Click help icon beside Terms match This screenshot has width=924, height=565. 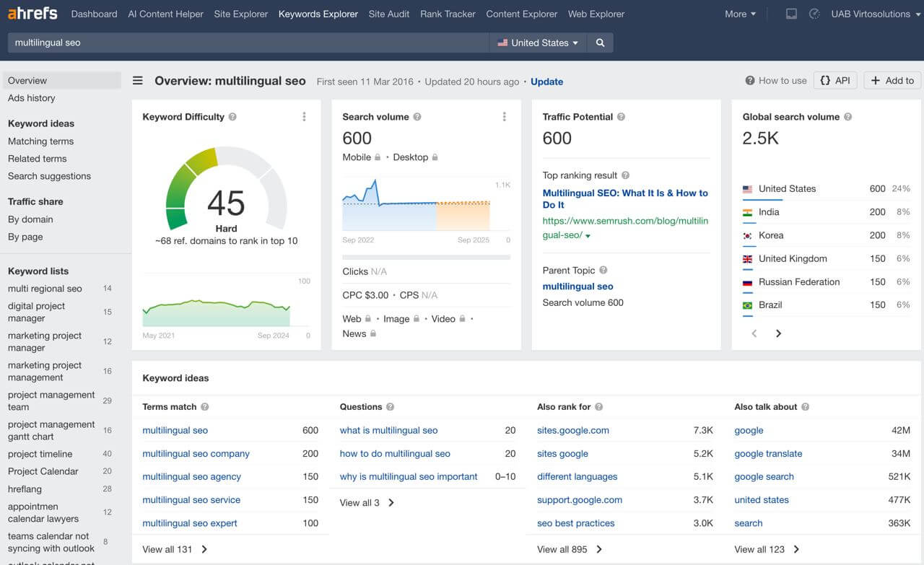point(204,407)
